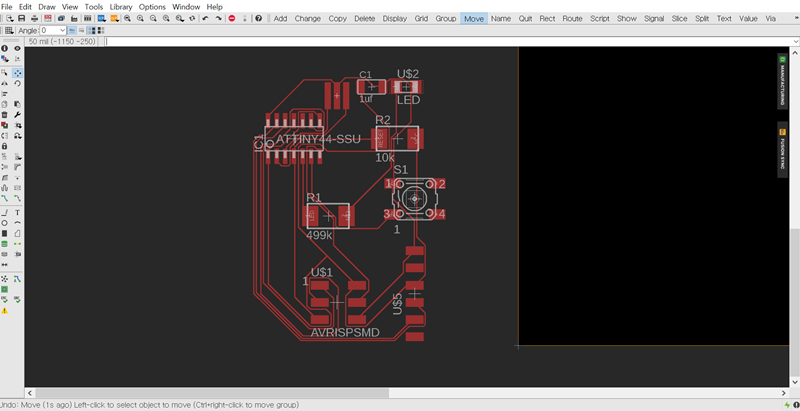Select the Paste tool
This screenshot has width=800, height=411.
coord(17,105)
